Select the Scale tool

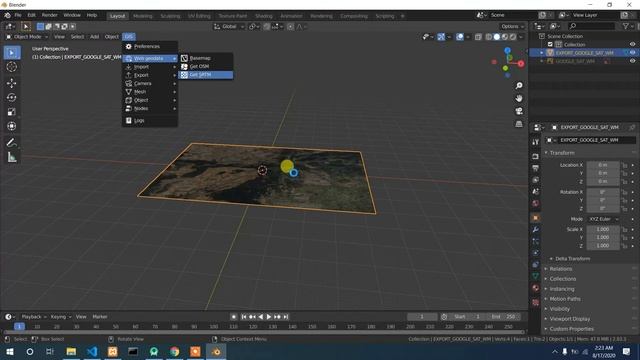(12, 112)
